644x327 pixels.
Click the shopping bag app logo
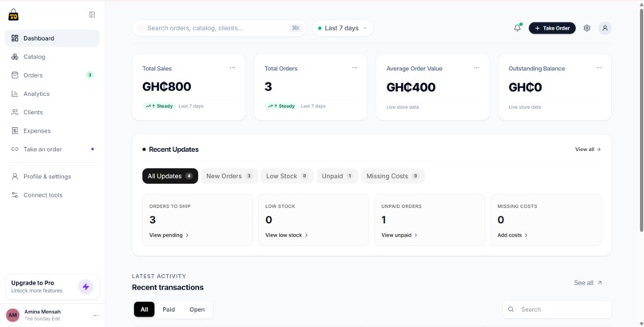[x=14, y=14]
